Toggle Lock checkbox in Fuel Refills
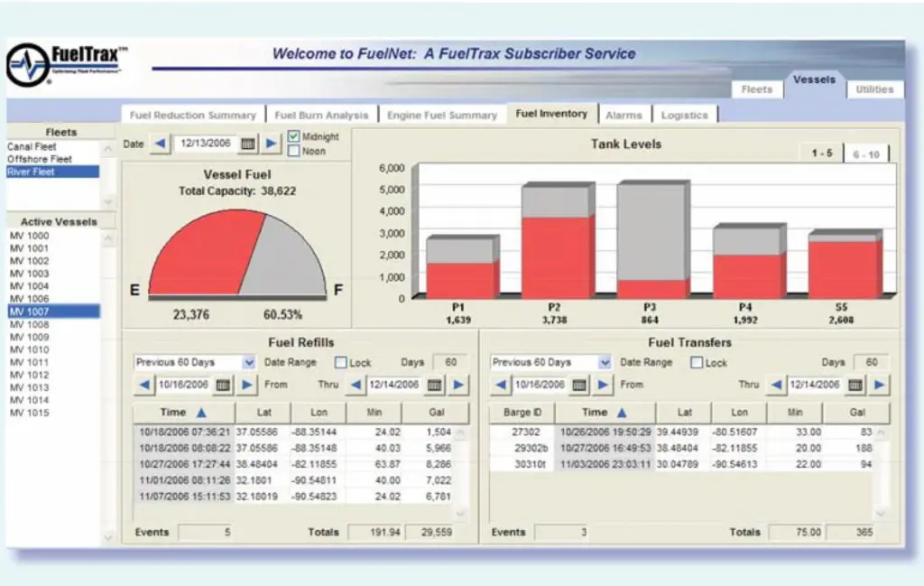924x586 pixels. (x=340, y=363)
